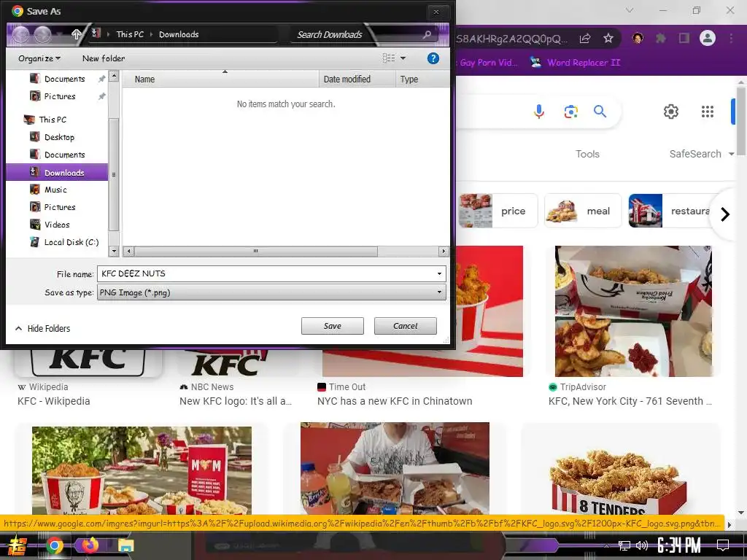Open NYC has a new KFC in Chinatown
Viewport: 747px width, 560px height.
395,401
